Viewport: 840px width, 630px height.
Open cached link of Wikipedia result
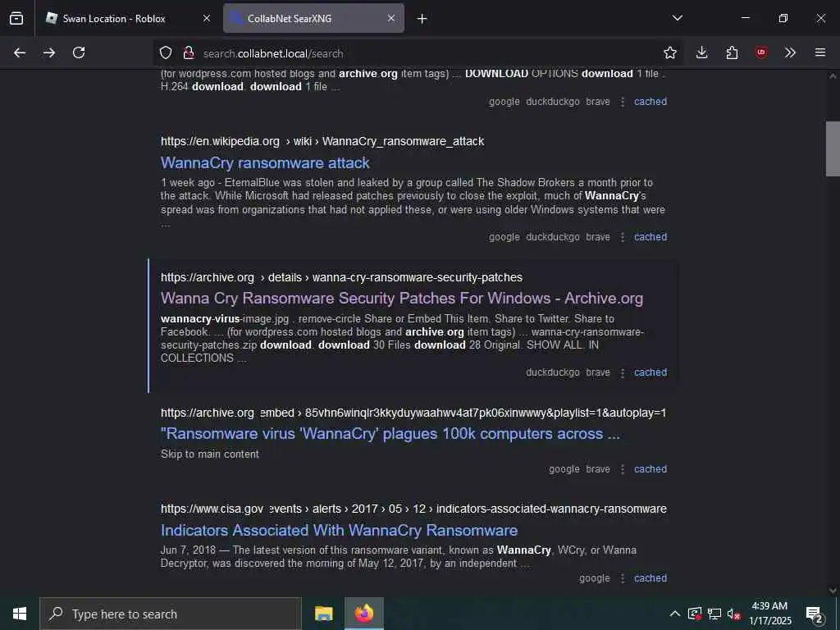(x=651, y=237)
